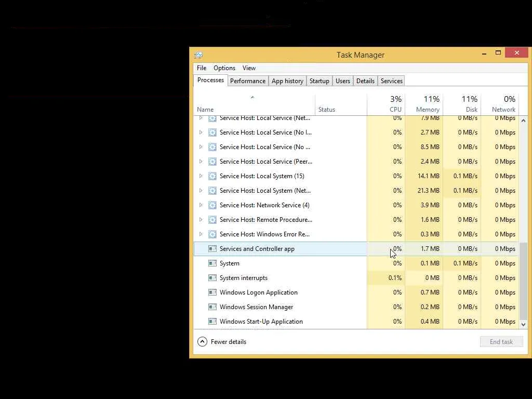Click the scrollbar down arrow
This screenshot has height=399, width=532.
[x=523, y=324]
